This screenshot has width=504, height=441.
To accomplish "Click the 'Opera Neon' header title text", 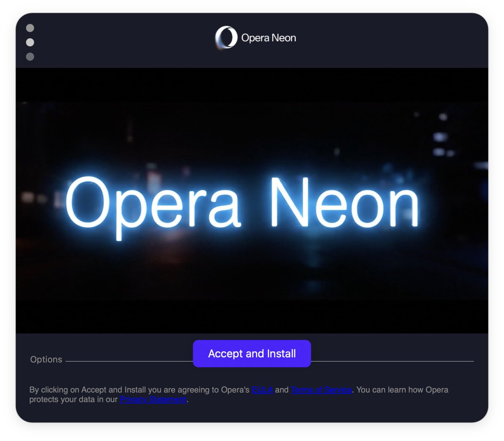I will (269, 38).
